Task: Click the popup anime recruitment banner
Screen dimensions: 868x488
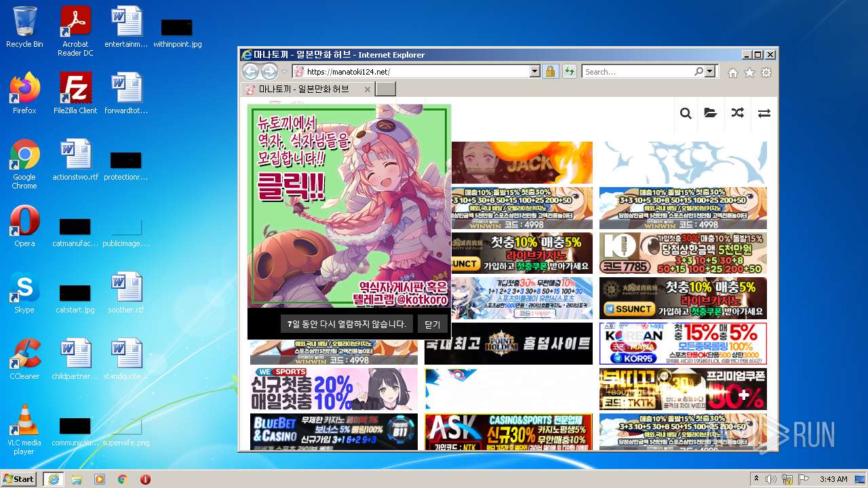Action: (x=349, y=206)
